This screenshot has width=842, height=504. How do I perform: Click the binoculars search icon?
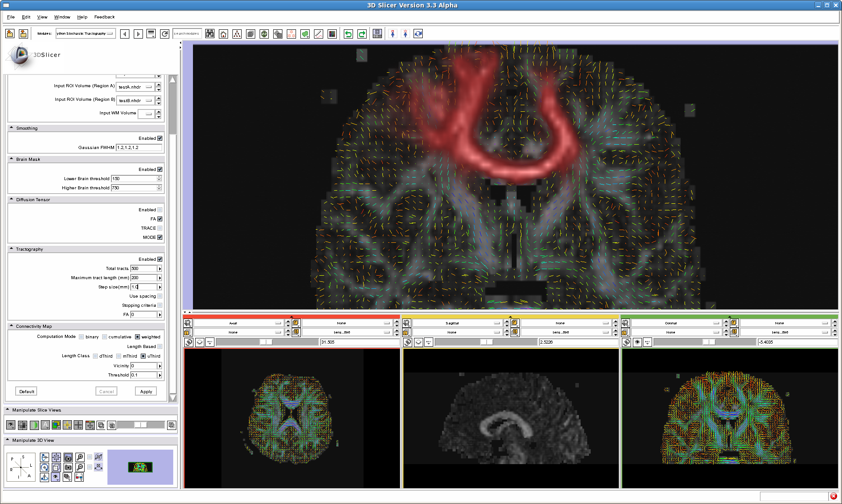click(x=210, y=34)
